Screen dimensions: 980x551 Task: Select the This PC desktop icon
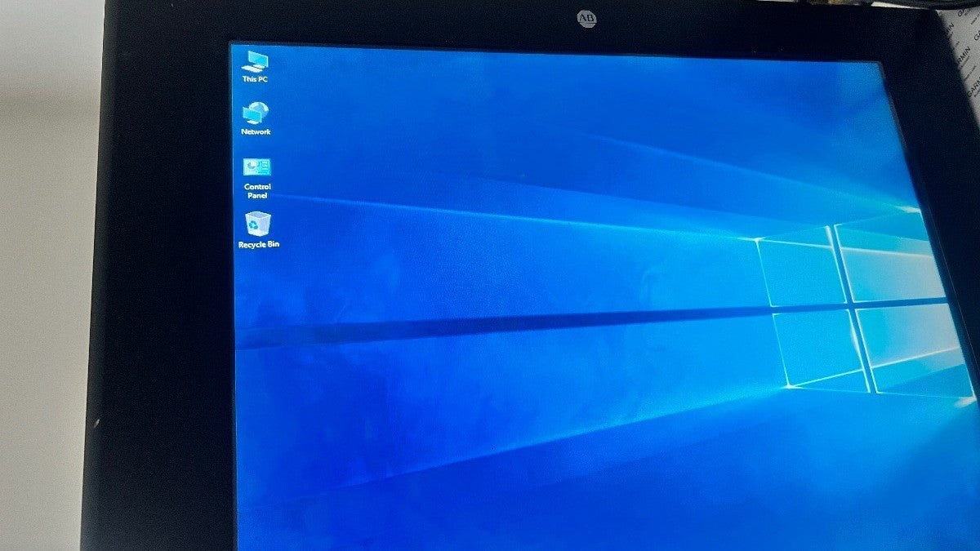pyautogui.click(x=256, y=65)
